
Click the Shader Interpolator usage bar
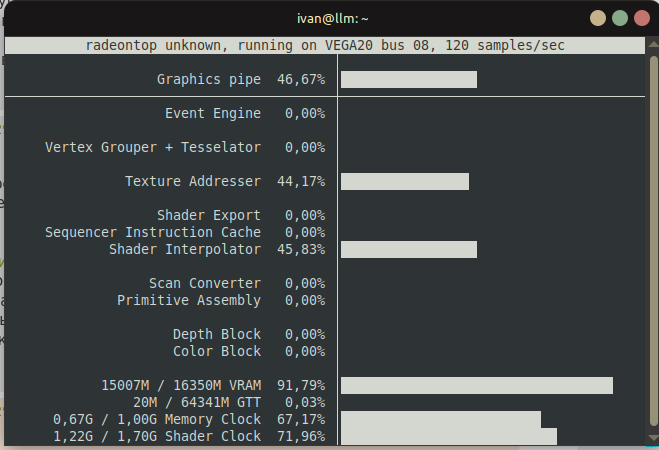[x=409, y=250]
